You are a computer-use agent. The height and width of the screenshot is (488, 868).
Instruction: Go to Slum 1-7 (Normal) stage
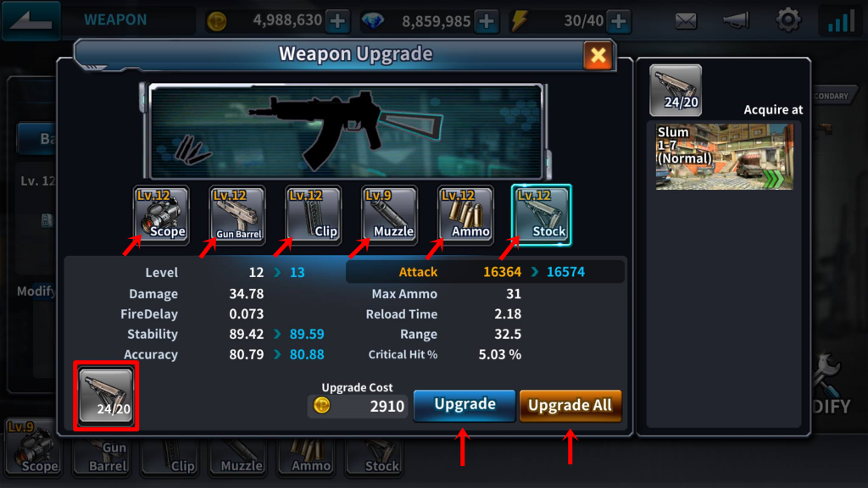point(724,157)
